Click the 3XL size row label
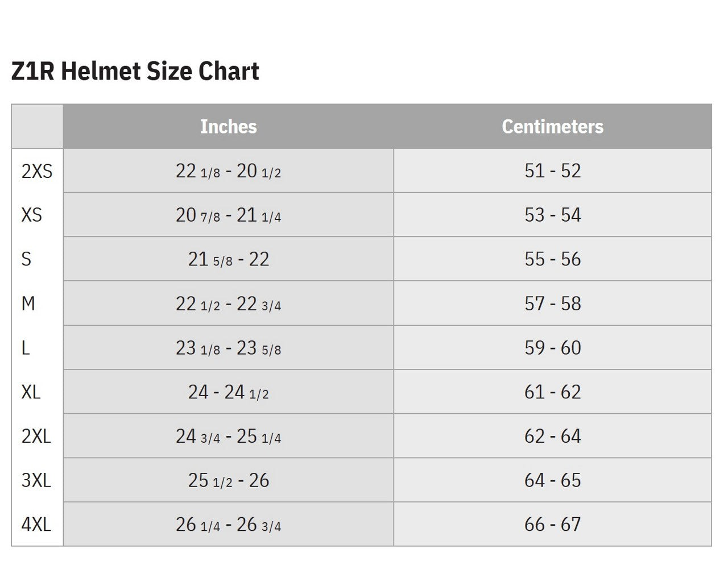 coord(36,481)
